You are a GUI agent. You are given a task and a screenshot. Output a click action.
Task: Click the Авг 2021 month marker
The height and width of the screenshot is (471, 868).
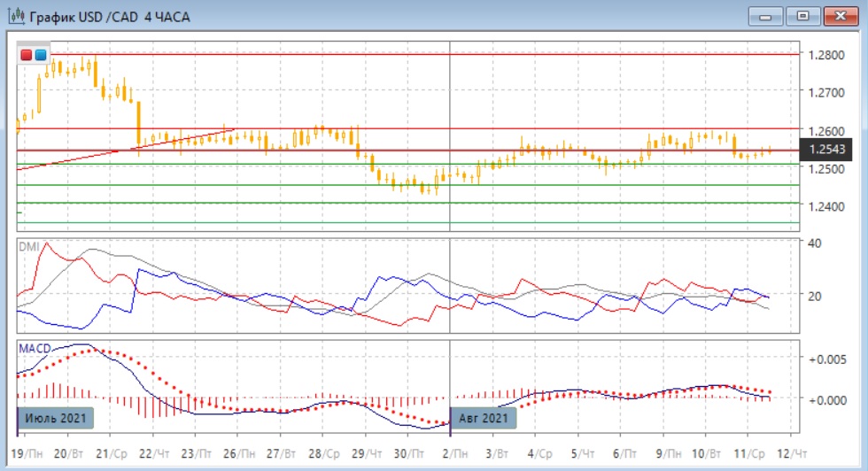point(484,417)
